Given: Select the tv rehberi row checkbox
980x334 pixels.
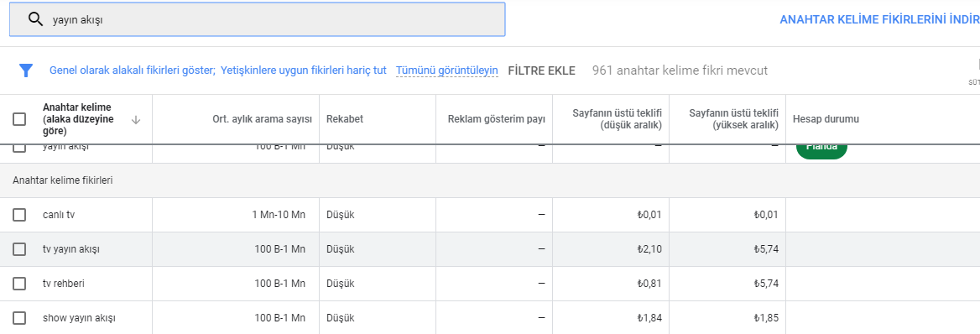Looking at the screenshot, I should pos(19,284).
